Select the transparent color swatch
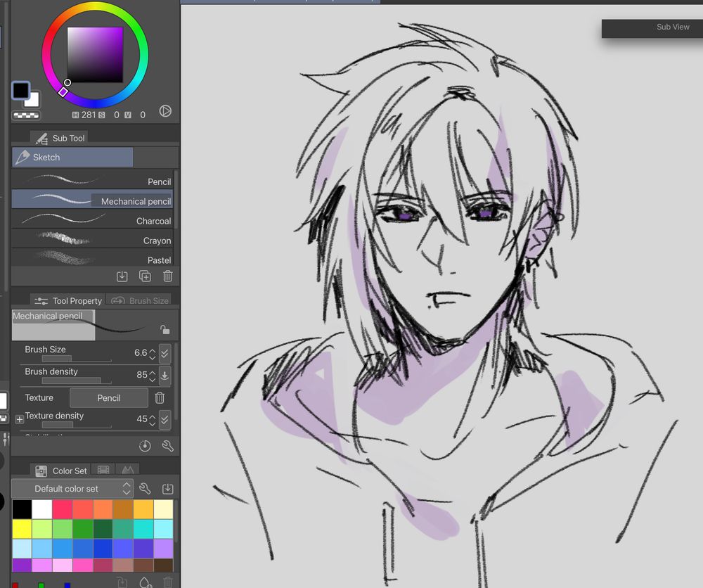703x588 pixels. coord(27,115)
